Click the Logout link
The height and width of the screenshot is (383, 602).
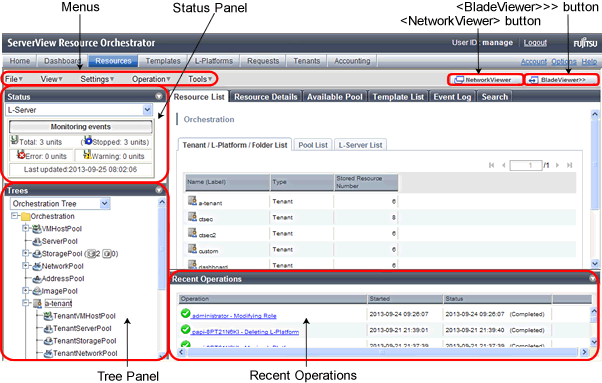pos(535,43)
